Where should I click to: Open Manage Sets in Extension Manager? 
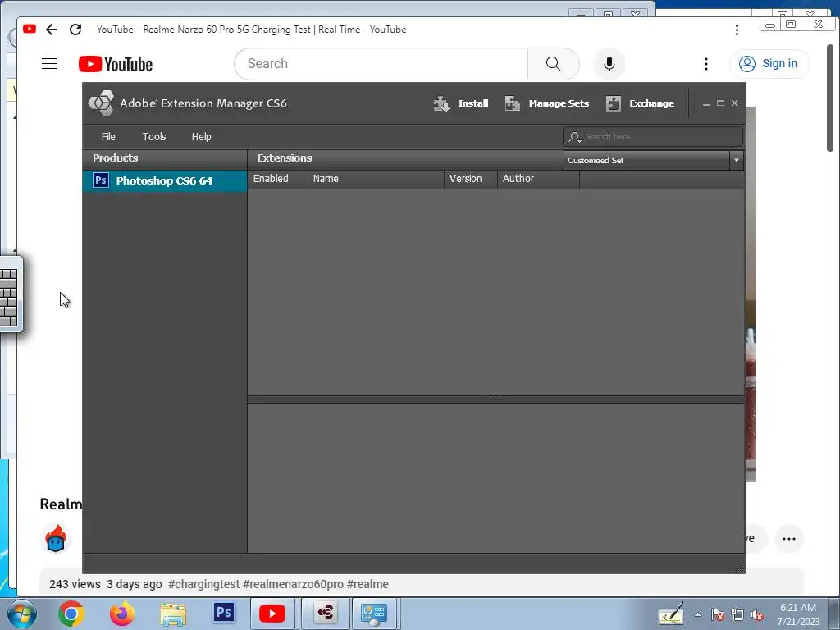(547, 103)
